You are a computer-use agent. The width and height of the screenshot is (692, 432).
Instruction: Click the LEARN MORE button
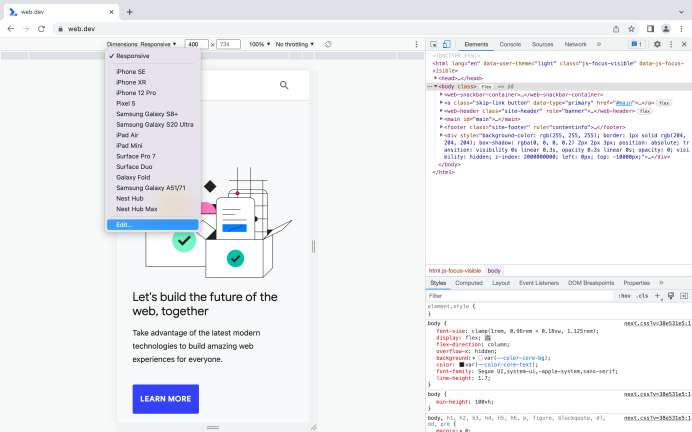pyautogui.click(x=165, y=399)
